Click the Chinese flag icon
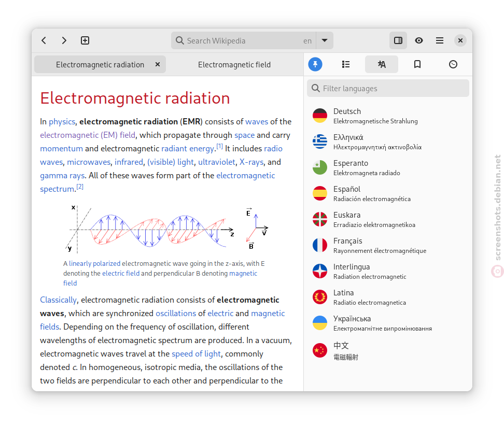Screen dimensions: 504x426 pos(320,350)
